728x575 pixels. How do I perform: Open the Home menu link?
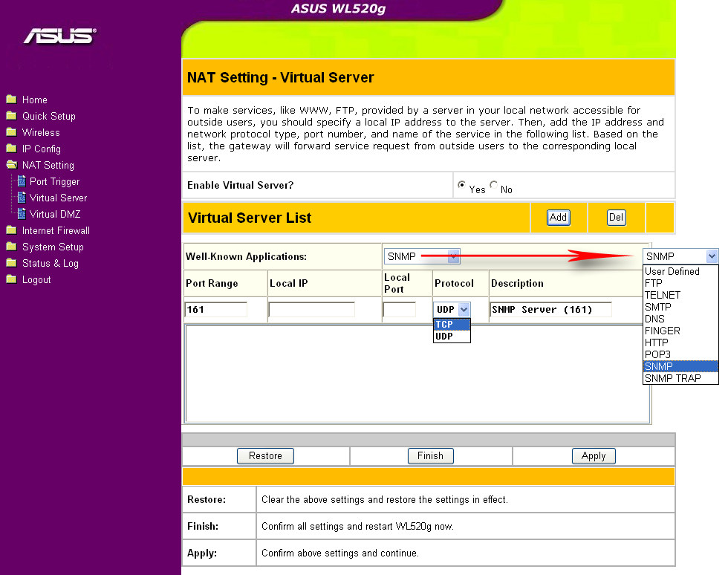34,100
